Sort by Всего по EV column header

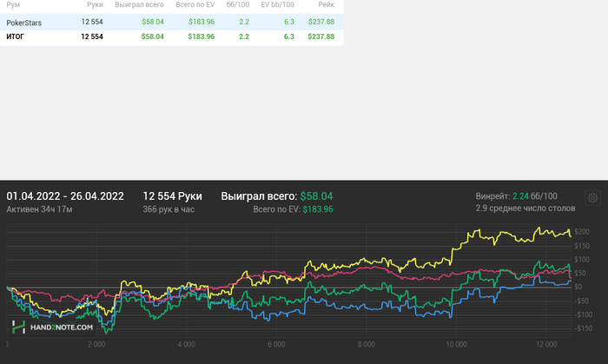pos(195,4)
